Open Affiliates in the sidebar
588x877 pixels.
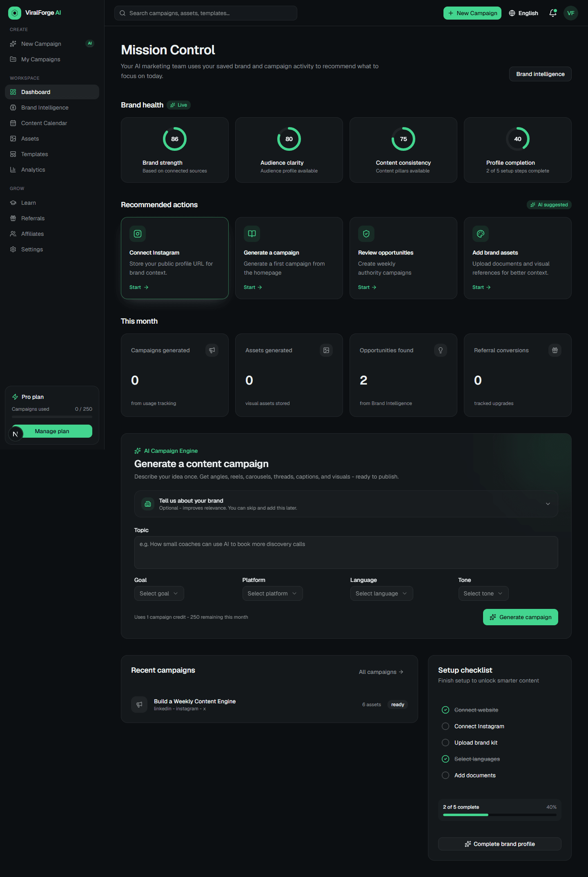pyautogui.click(x=52, y=234)
